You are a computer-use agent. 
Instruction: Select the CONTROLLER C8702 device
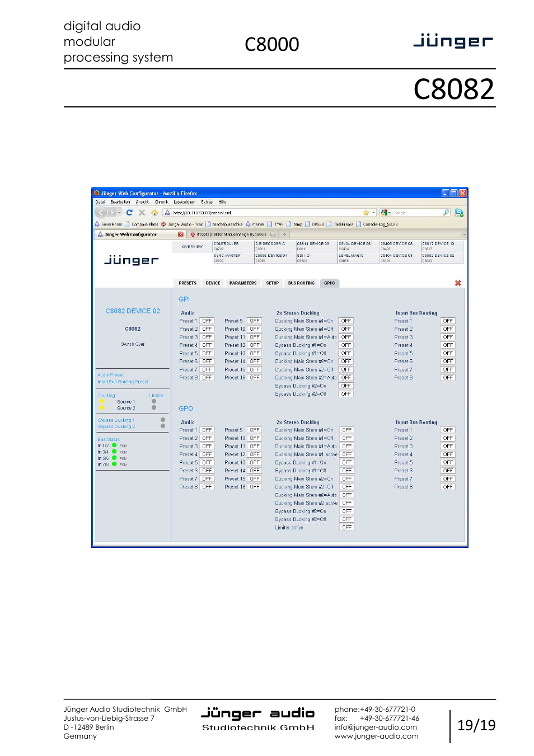point(233,246)
